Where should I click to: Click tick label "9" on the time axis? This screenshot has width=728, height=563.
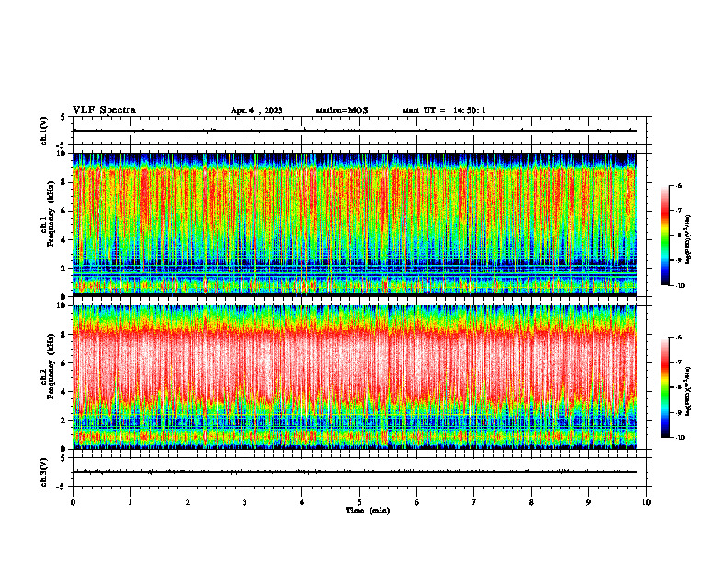[x=588, y=502]
